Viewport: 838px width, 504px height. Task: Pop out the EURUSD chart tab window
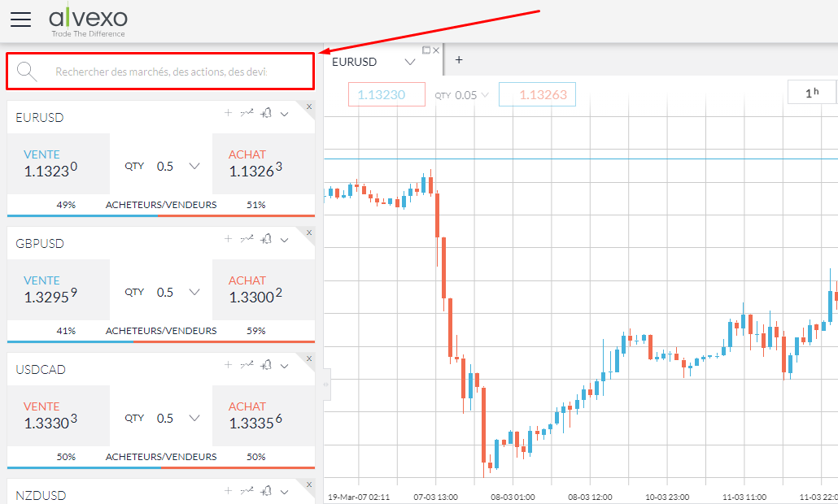tap(426, 50)
